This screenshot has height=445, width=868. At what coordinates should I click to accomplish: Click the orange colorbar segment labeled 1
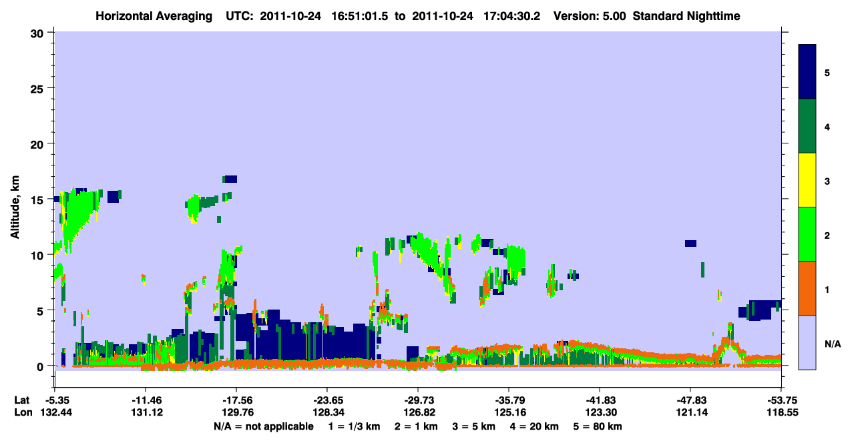coord(807,288)
